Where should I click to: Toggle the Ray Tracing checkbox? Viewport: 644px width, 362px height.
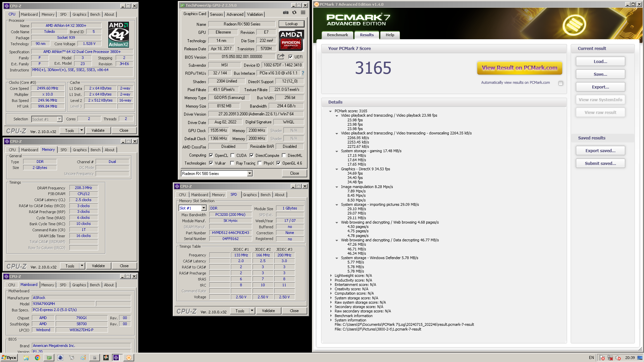click(x=232, y=163)
